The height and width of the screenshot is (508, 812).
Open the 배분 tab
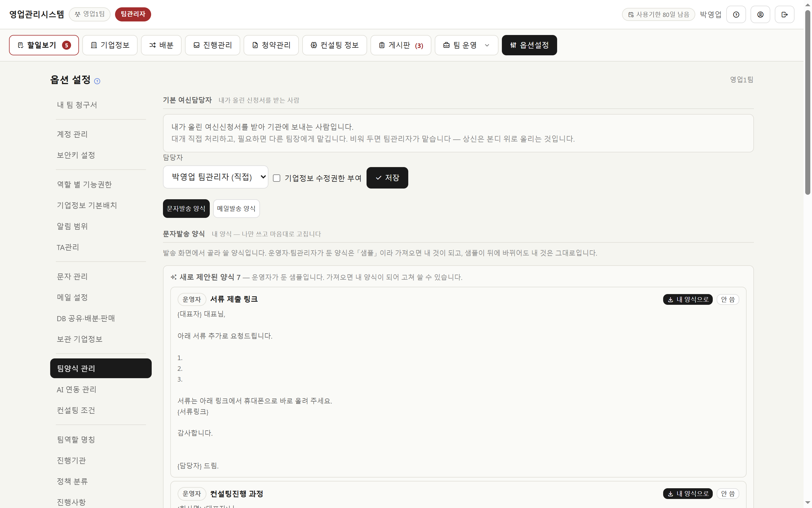point(161,45)
